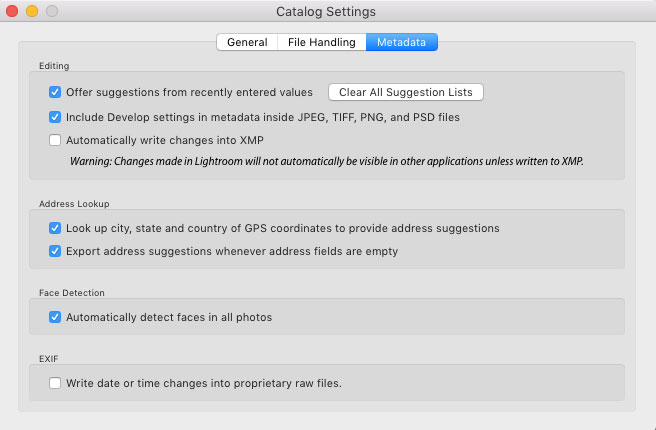Viewport: 656px width, 430px height.
Task: Open the File Handling tab
Action: click(x=322, y=42)
